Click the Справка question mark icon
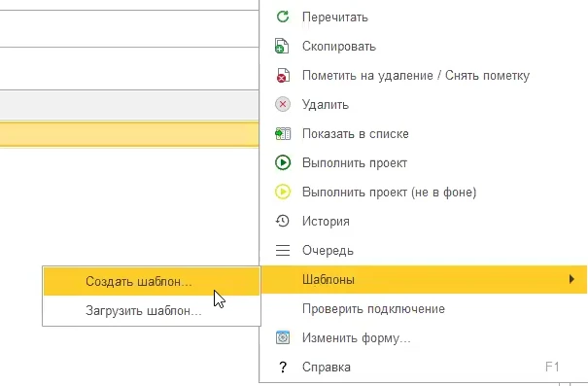The height and width of the screenshot is (386, 588). 283,367
